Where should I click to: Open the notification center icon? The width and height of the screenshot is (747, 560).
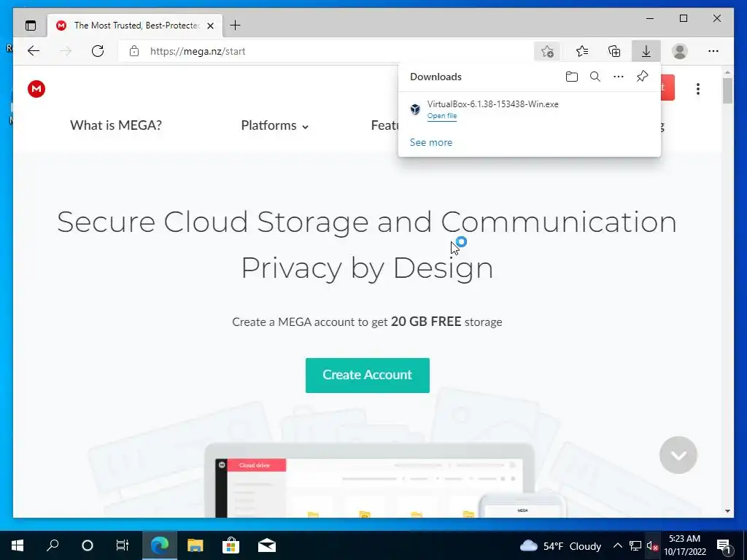point(724,546)
